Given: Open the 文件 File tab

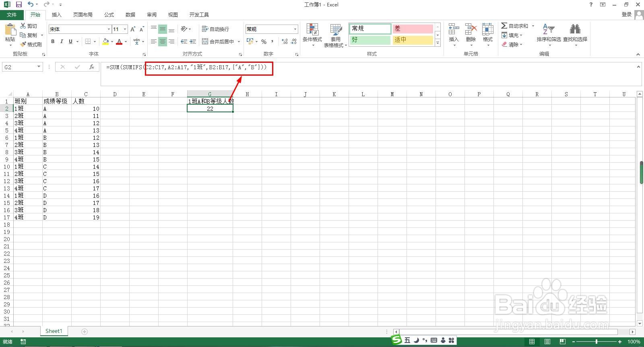Looking at the screenshot, I should pyautogui.click(x=12, y=14).
